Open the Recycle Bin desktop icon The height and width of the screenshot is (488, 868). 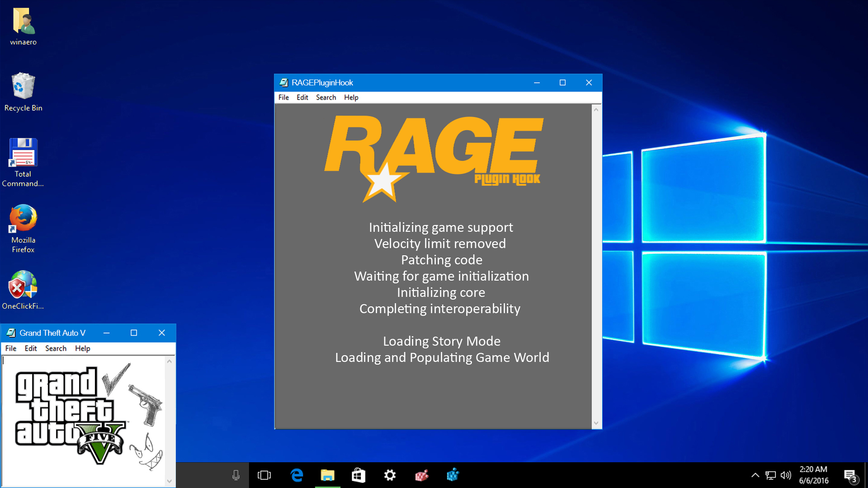pyautogui.click(x=24, y=87)
